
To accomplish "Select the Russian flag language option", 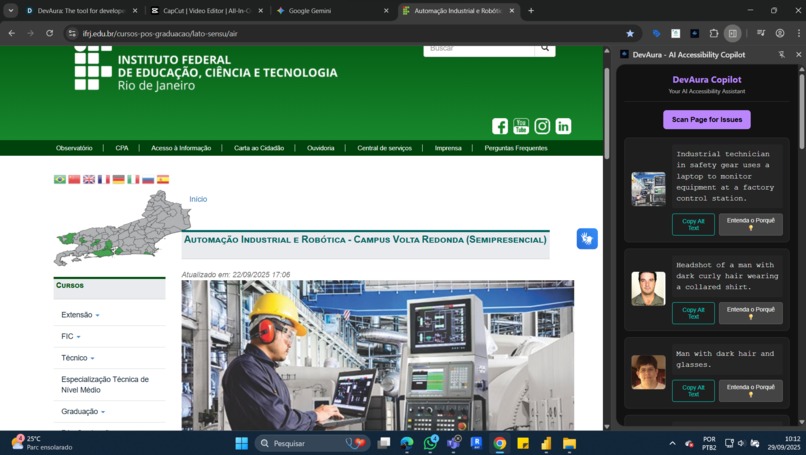I will [148, 179].
